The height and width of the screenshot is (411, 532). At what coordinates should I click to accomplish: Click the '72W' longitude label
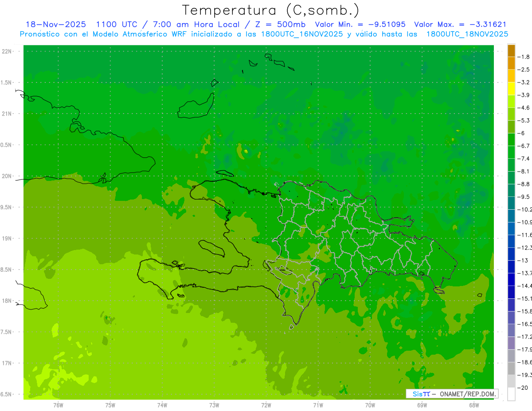point(266,405)
